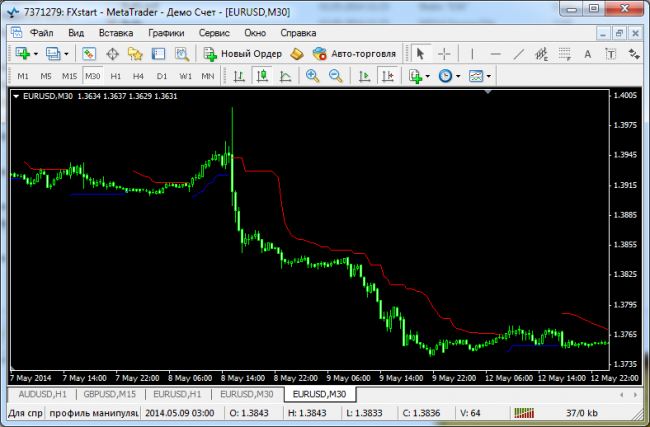Expand the indicators list dropdown
Viewport: 650px width, 427px height.
[x=428, y=76]
